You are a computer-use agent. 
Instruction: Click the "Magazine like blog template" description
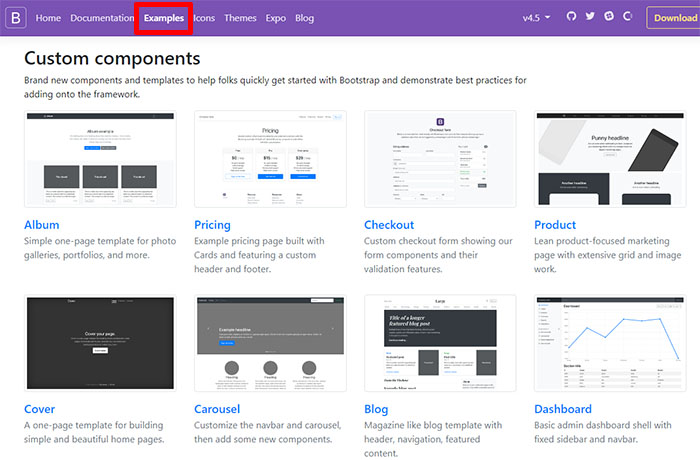433,439
